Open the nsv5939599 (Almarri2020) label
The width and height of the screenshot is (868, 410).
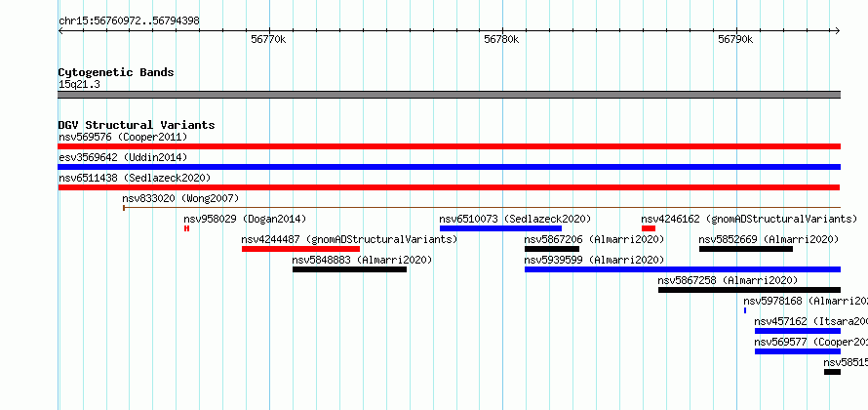pyautogui.click(x=594, y=260)
